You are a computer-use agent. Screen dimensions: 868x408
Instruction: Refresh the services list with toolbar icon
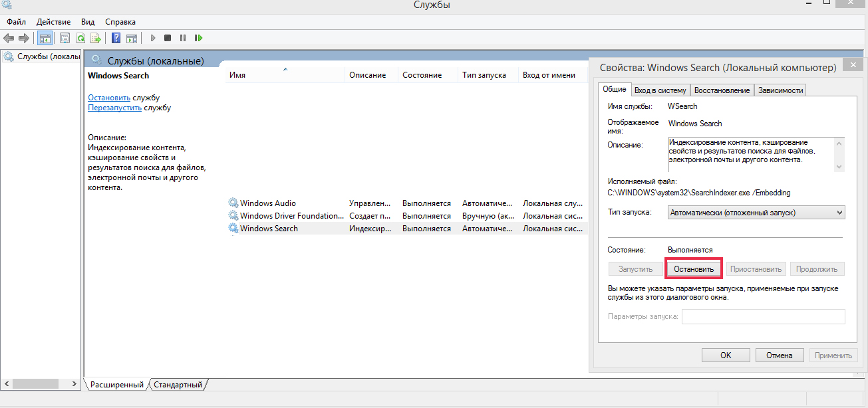click(x=80, y=39)
